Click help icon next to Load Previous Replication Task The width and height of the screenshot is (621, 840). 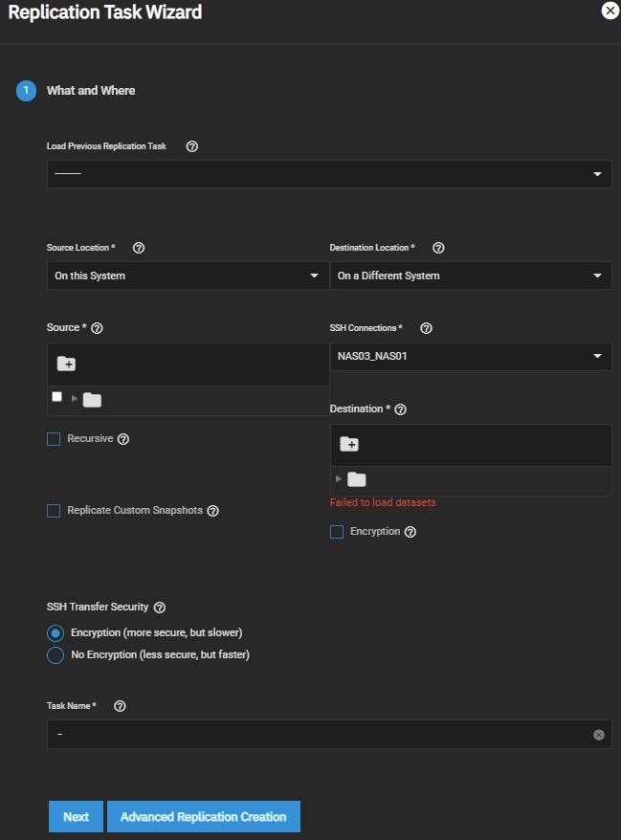191,146
